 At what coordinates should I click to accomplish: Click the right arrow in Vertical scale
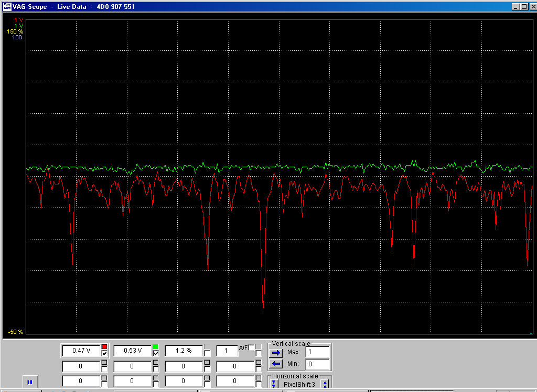click(x=276, y=353)
